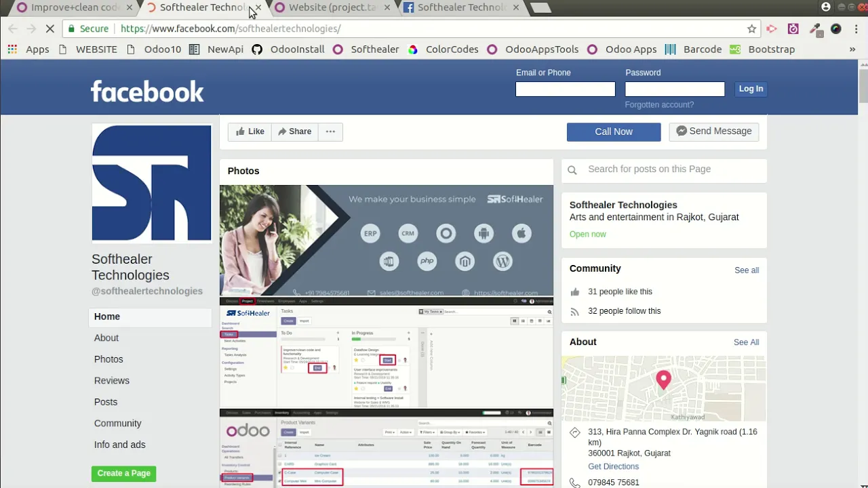This screenshot has width=868, height=488.
Task: Open the OdooAppsTools bookmark
Action: tap(533, 49)
